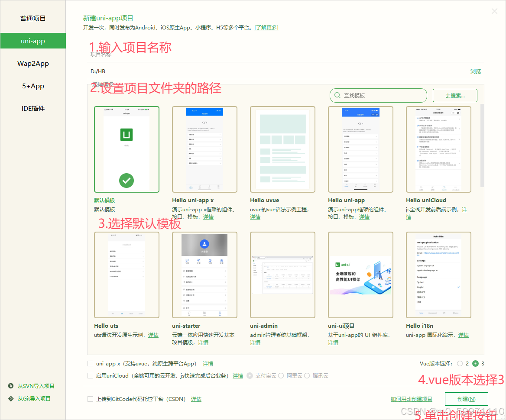The width and height of the screenshot is (506, 420).
Task: Open 详情 link next to uni-app x option
Action: (208, 364)
